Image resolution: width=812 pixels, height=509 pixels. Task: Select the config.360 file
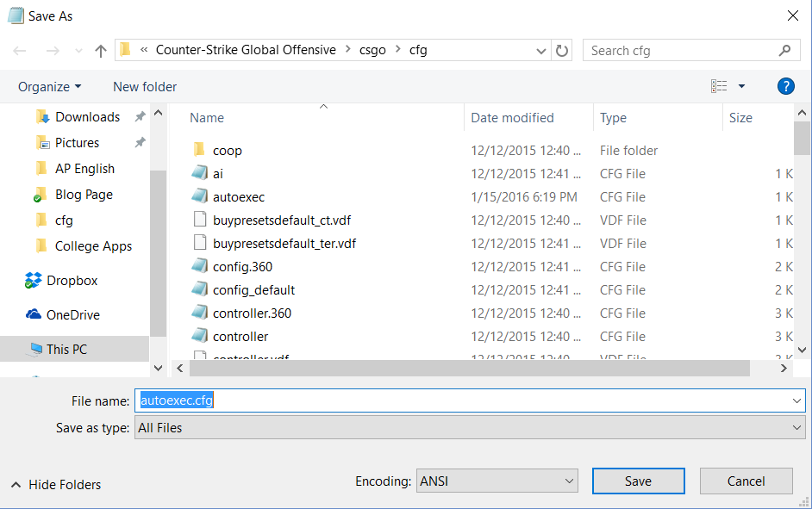coord(242,267)
